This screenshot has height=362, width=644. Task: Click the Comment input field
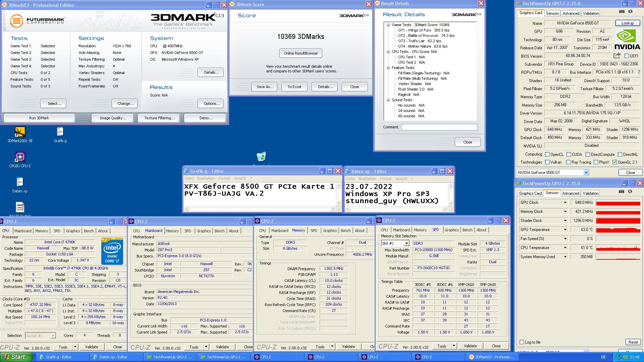coord(439,127)
